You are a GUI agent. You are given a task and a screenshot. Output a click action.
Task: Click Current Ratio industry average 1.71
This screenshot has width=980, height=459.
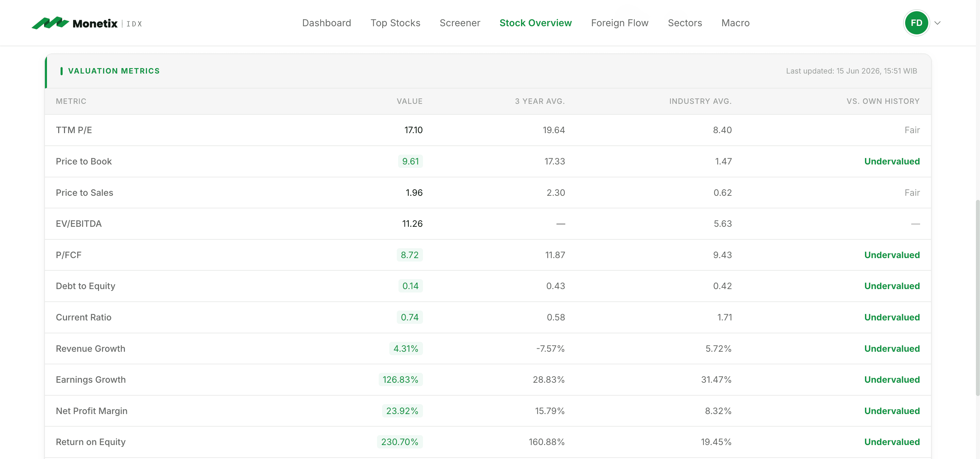(724, 317)
